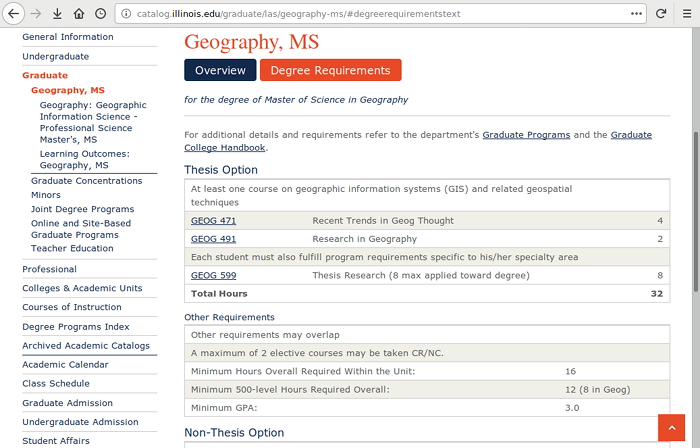700x448 pixels.
Task: Open the Undergraduate sidebar section
Action: (56, 57)
